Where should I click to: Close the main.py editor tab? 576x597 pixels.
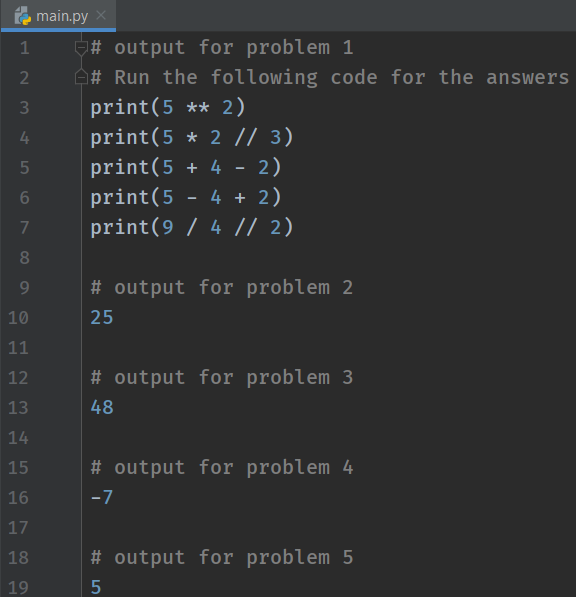[101, 15]
